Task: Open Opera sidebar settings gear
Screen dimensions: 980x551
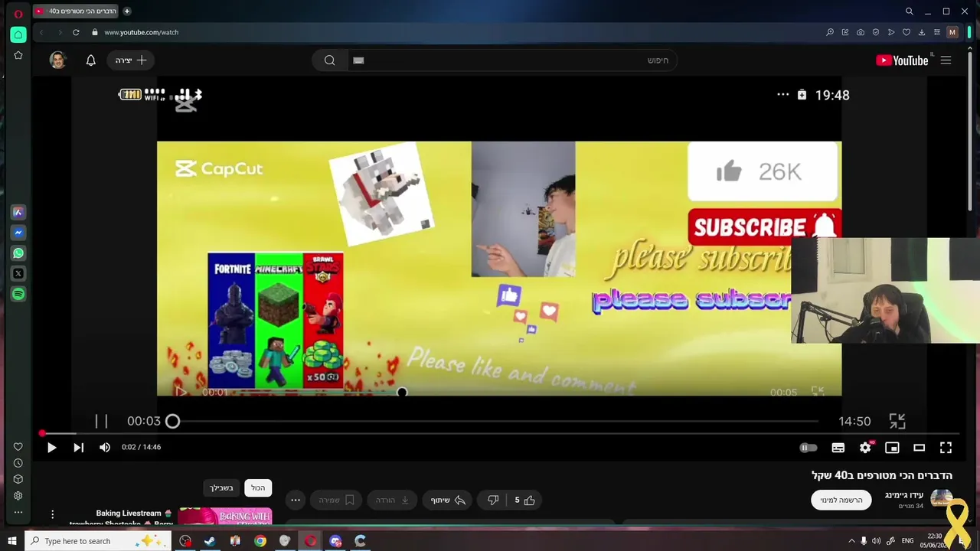Action: tap(18, 495)
